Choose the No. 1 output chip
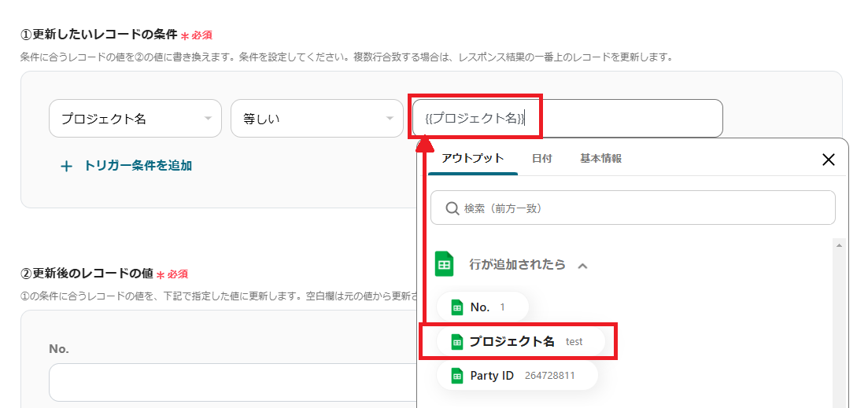868x408 pixels. click(x=482, y=307)
